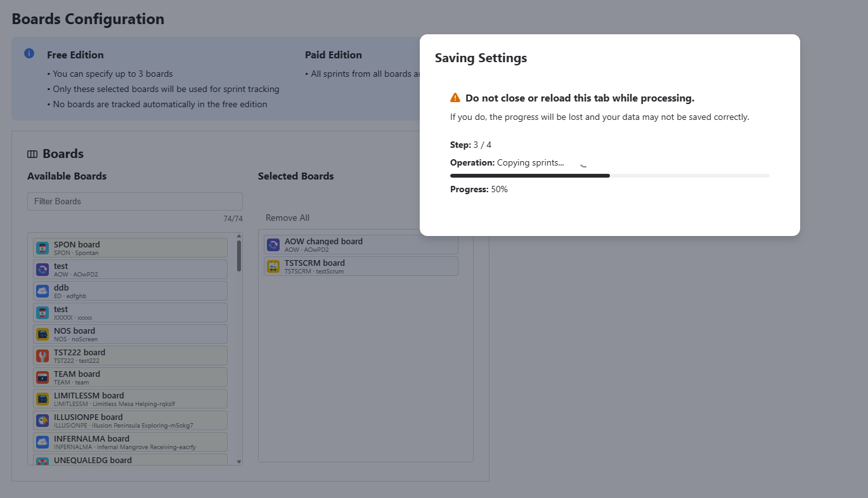Select the ddb board row

point(130,291)
